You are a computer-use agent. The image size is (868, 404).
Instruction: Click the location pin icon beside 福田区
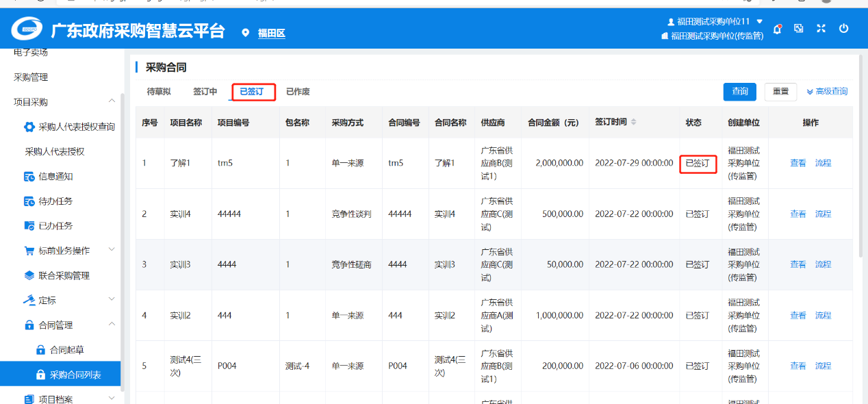pyautogui.click(x=246, y=33)
